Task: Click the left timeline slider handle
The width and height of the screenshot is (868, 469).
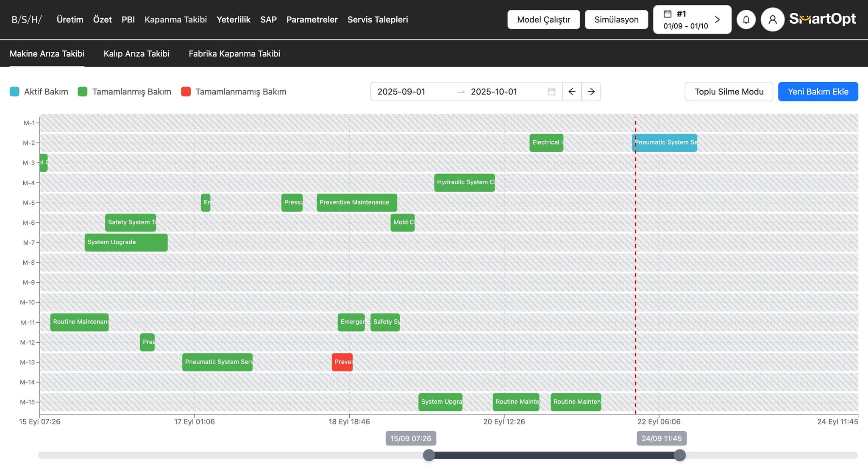Action: (x=429, y=455)
